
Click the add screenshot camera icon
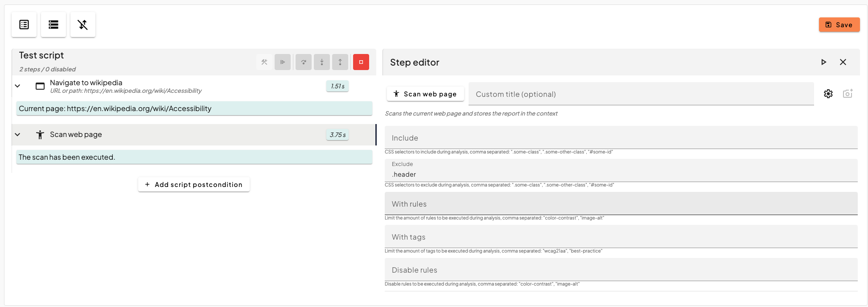tap(847, 94)
